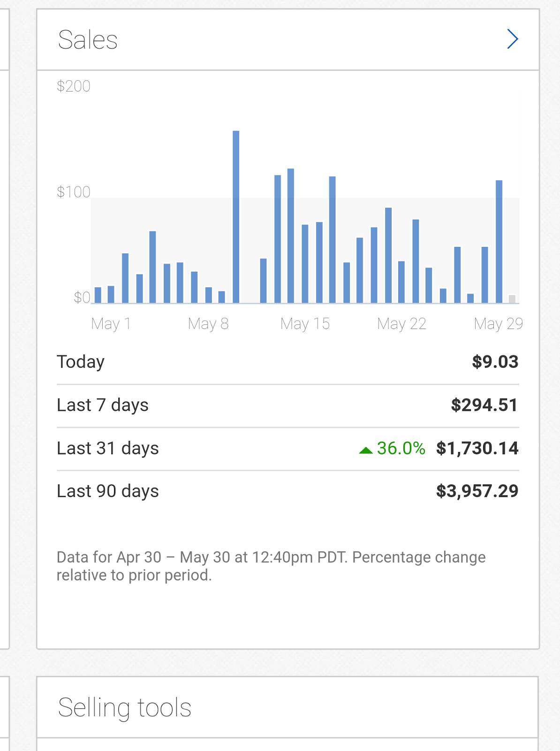Click the 36.0% change percentage
The height and width of the screenshot is (751, 560).
pos(401,448)
